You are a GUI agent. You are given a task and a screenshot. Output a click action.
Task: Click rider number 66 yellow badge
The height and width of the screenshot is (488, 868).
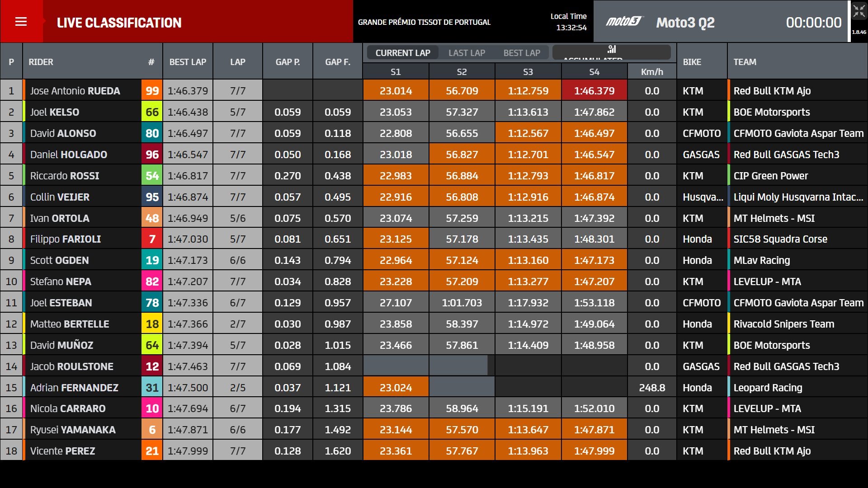(152, 112)
